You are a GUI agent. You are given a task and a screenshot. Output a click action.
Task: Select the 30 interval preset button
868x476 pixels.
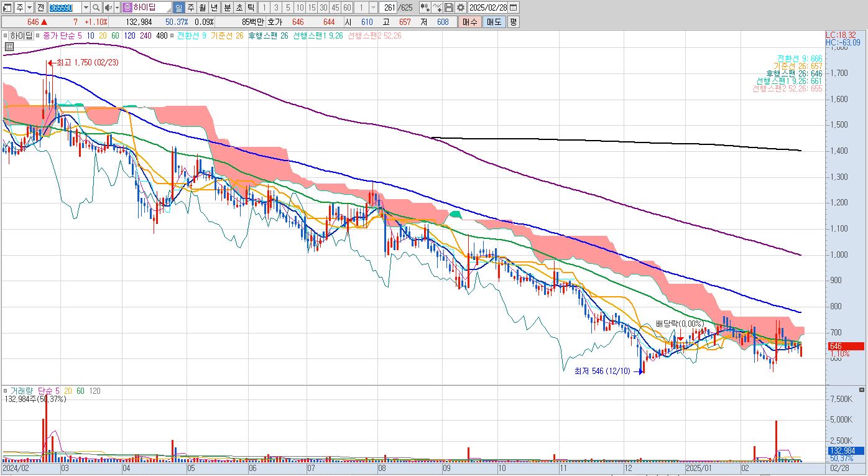point(323,7)
